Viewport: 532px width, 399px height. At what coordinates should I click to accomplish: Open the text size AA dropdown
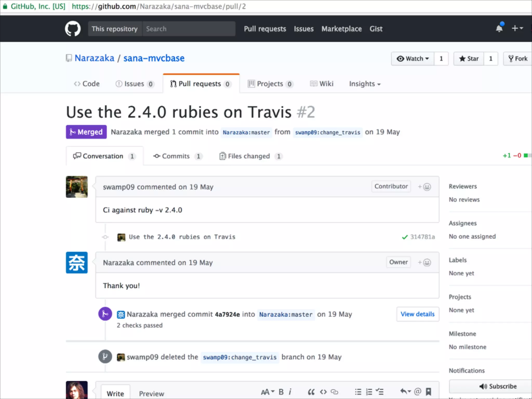tap(268, 392)
